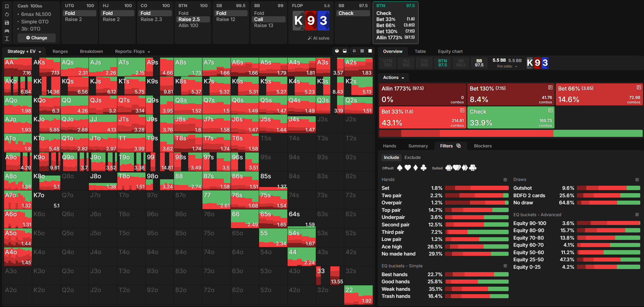Filter by the offsuit club icon
Viewport: 644px width, 307px height.
coord(424,168)
